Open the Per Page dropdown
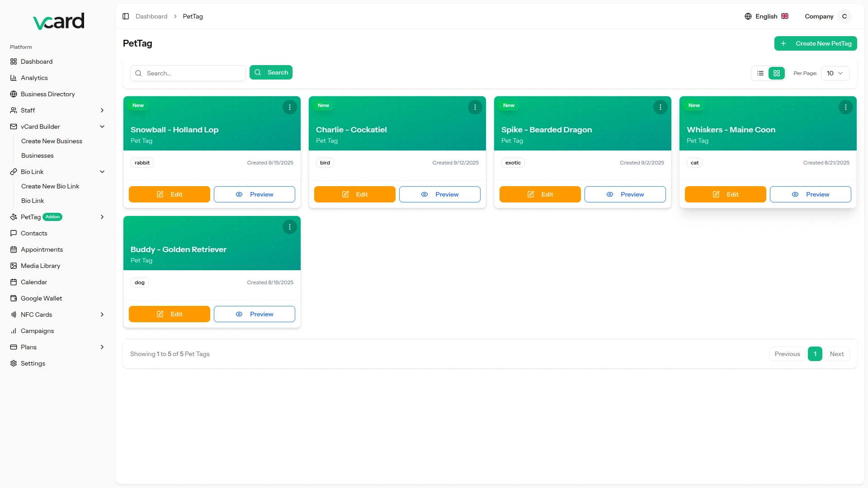Screen dimensions: 868x488 click(835, 73)
